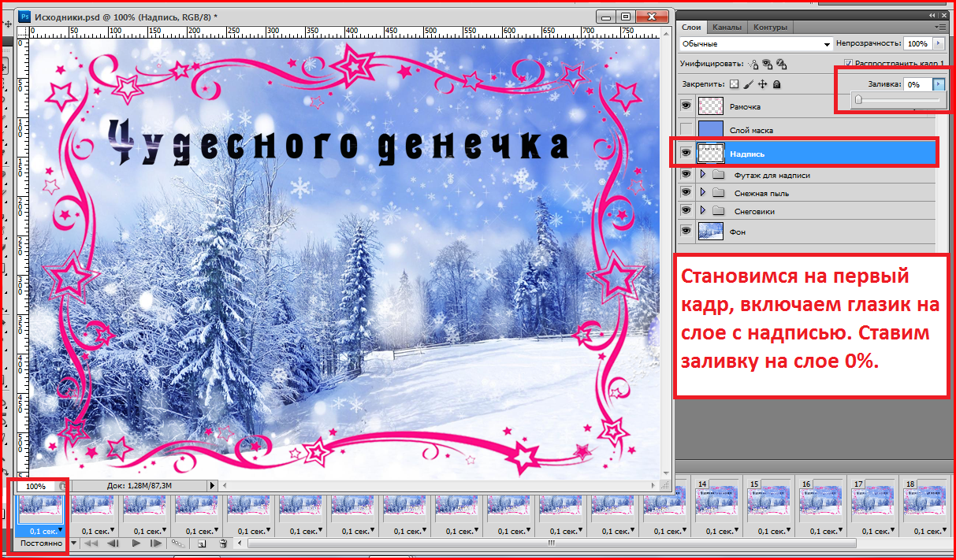Viewport: 956px width, 560px height.
Task: Select the Рамочка layer thumbnail
Action: 711,106
